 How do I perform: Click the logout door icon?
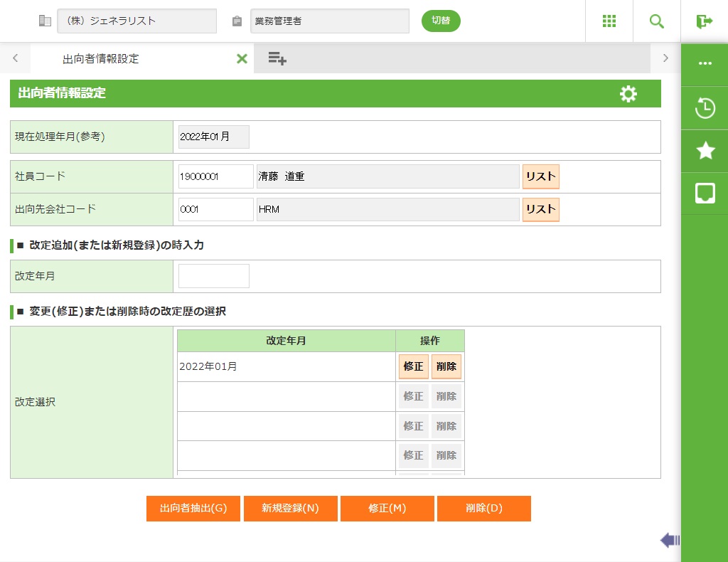(x=704, y=21)
